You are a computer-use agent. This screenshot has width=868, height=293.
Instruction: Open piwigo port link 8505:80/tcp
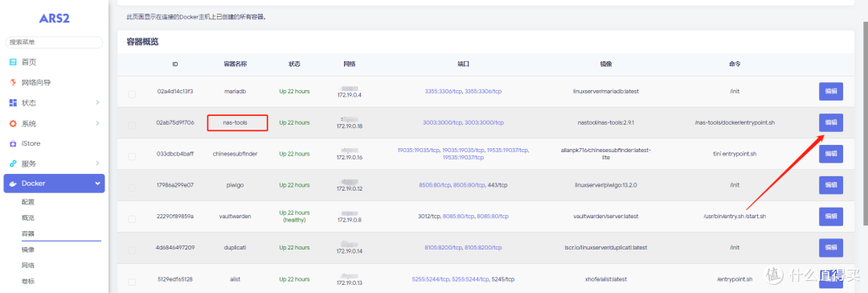435,185
